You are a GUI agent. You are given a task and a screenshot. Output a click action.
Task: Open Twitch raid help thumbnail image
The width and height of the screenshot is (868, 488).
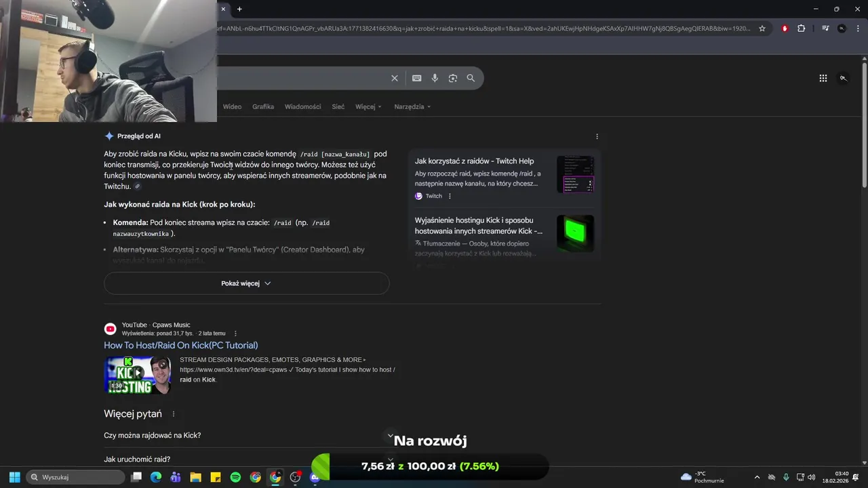coord(575,175)
